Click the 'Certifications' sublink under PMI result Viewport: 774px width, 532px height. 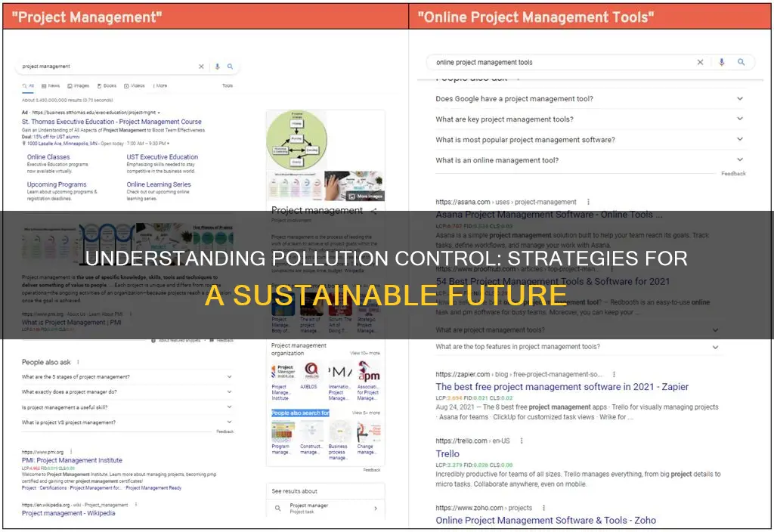pos(54,488)
